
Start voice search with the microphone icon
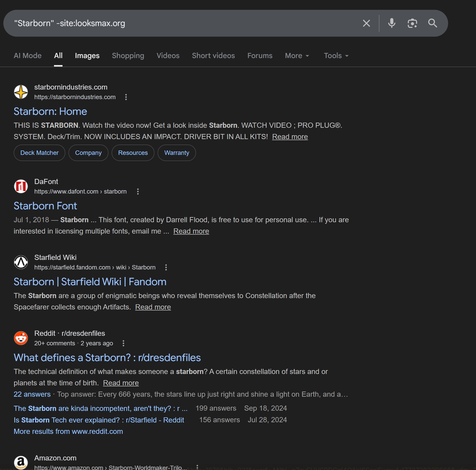(x=392, y=23)
